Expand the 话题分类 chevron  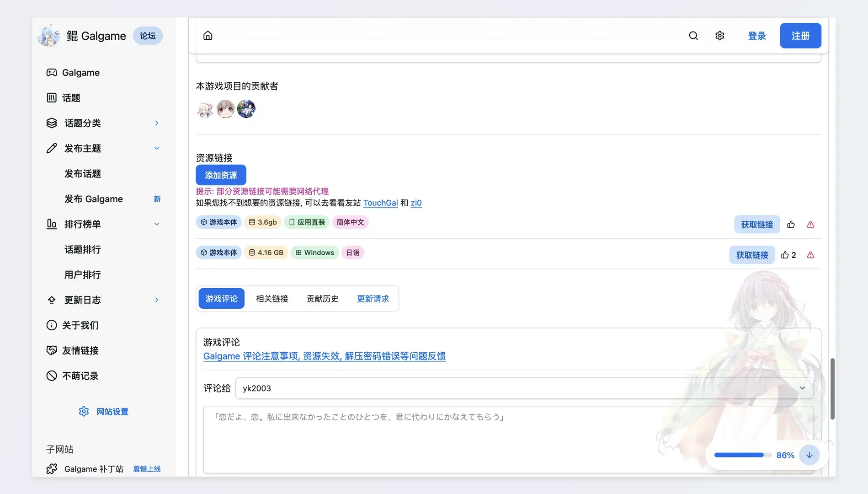click(157, 123)
